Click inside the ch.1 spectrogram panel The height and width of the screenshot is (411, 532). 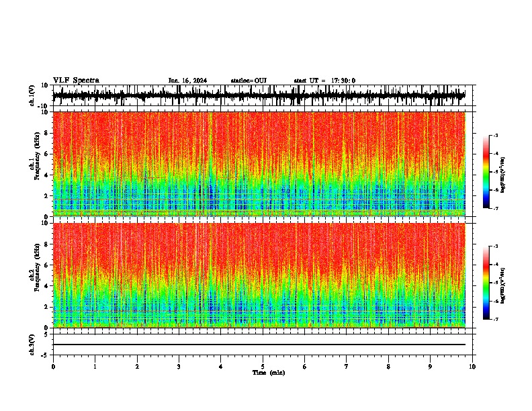(x=259, y=164)
